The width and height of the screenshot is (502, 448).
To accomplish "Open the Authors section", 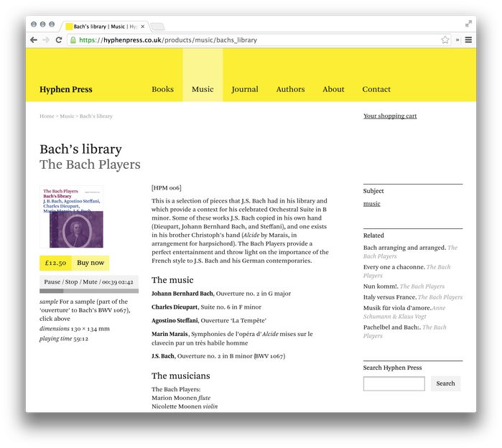I will [x=290, y=89].
